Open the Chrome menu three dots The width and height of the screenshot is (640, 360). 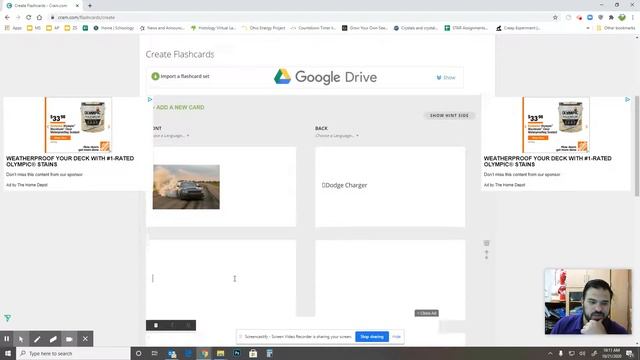coord(633,17)
